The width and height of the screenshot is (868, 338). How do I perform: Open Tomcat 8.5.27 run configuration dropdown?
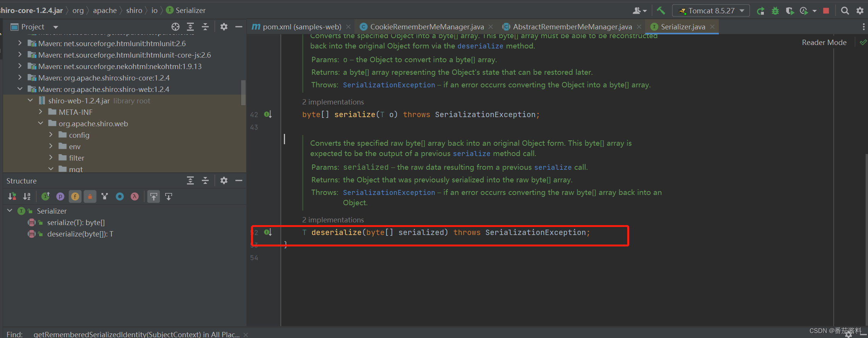tap(711, 11)
